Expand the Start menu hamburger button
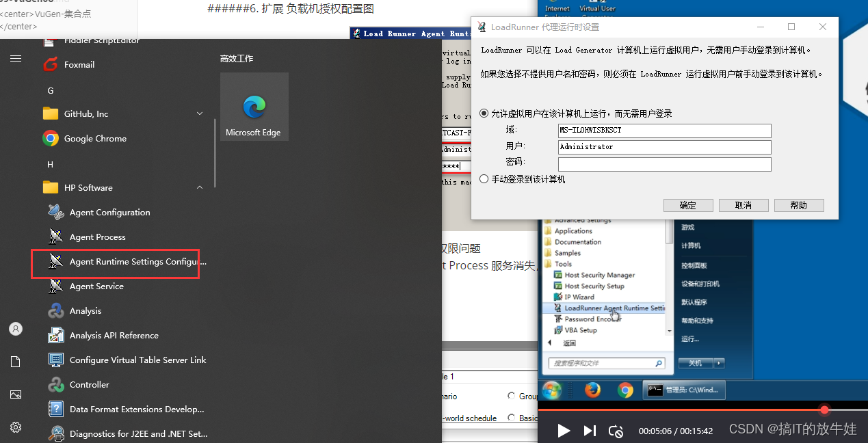 coord(16,59)
